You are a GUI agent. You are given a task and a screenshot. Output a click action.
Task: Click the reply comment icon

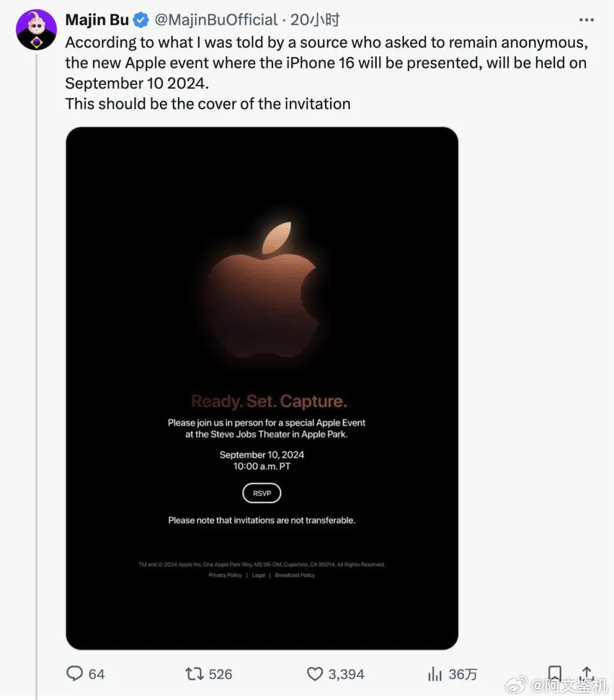[x=75, y=673]
